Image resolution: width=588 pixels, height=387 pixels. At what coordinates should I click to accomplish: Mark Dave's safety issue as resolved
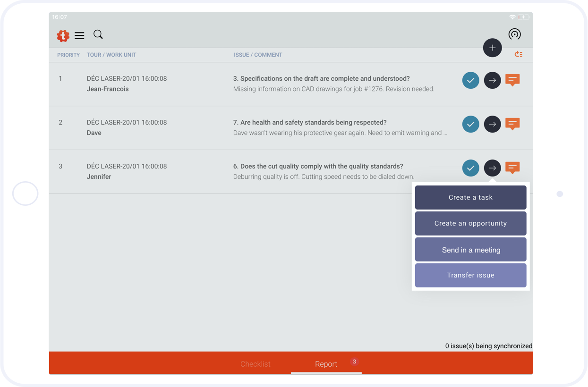pyautogui.click(x=470, y=124)
